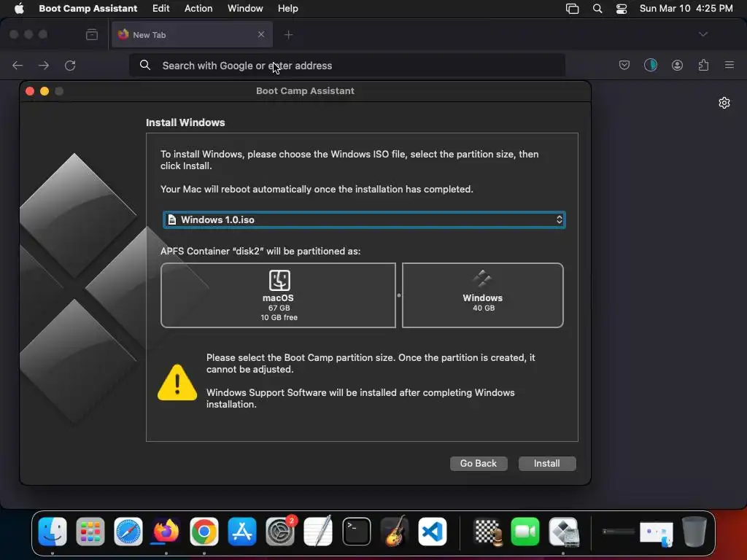Open the Boot Camp Assistant menu
This screenshot has width=747, height=560.
coord(88,9)
